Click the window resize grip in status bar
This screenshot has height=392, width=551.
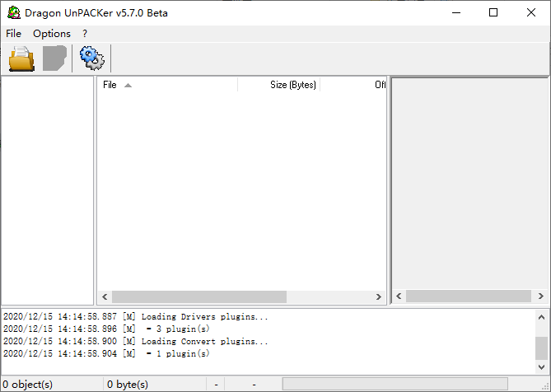point(545,386)
